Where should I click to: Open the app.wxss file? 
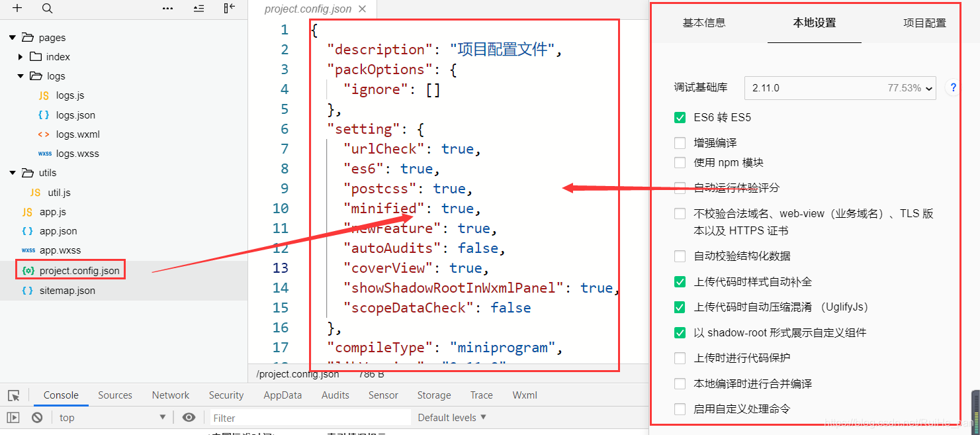pyautogui.click(x=60, y=250)
